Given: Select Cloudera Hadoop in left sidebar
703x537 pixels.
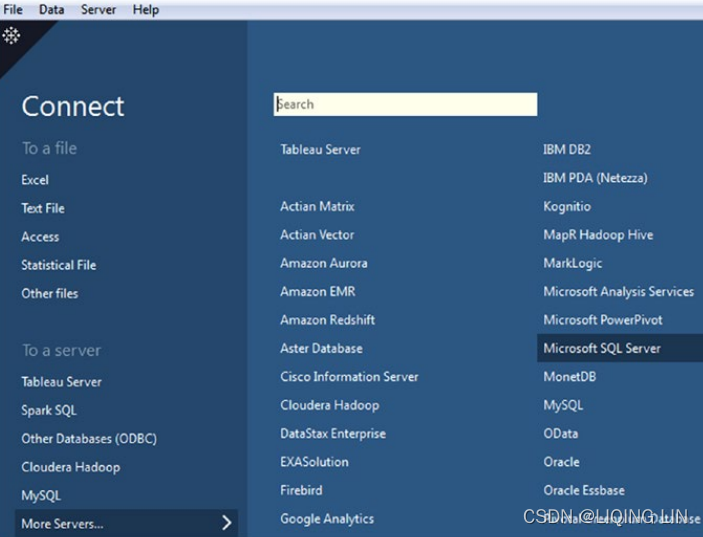Looking at the screenshot, I should pyautogui.click(x=71, y=467).
